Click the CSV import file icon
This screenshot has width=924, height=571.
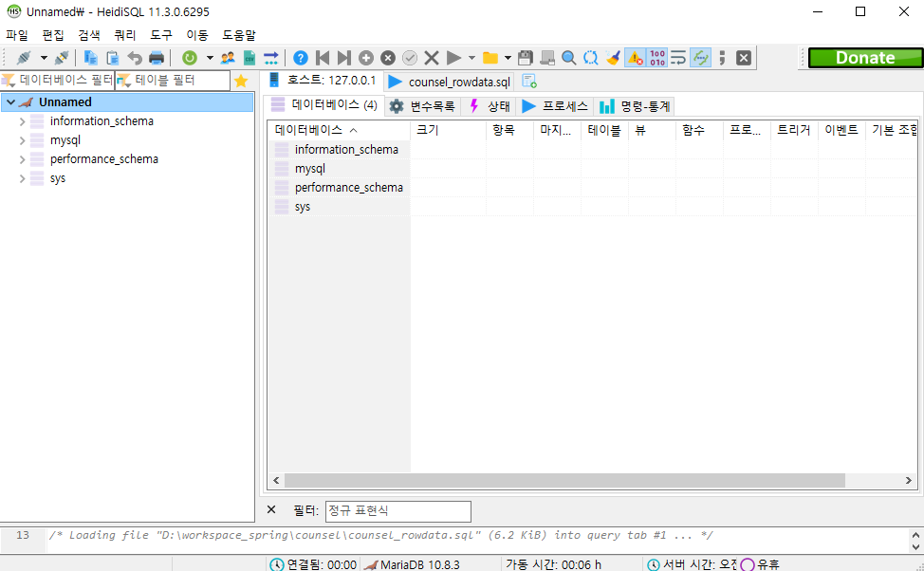point(249,58)
